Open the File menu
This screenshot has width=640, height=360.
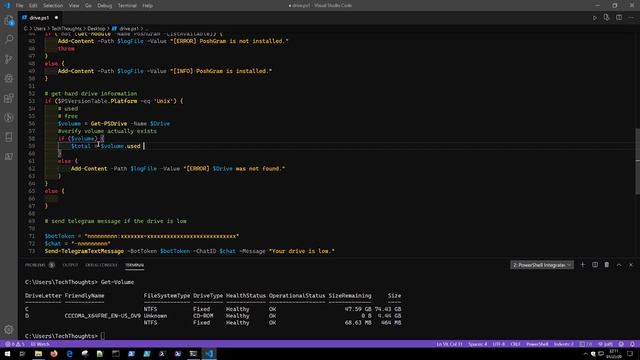(x=19, y=6)
